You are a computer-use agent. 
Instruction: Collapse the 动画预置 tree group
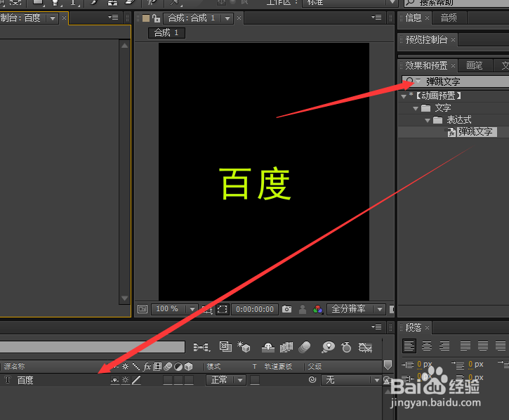[404, 96]
